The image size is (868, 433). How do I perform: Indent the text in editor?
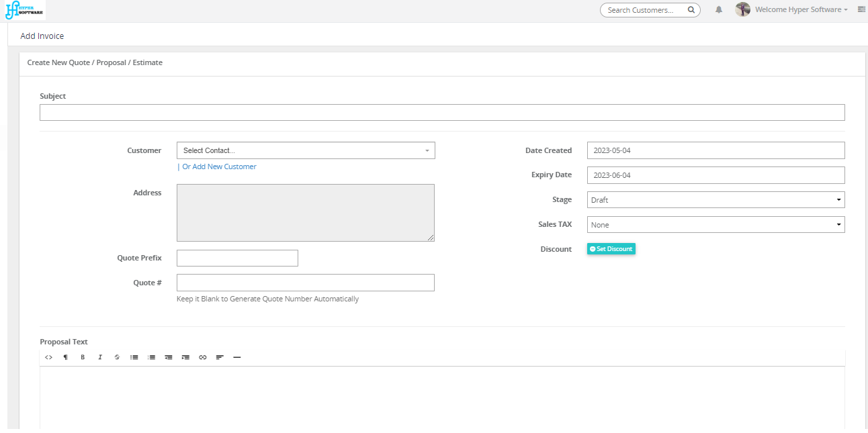click(185, 357)
